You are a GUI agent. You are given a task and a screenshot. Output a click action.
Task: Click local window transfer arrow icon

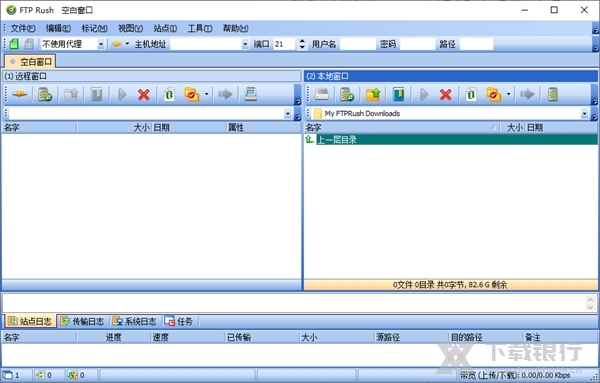tap(527, 94)
